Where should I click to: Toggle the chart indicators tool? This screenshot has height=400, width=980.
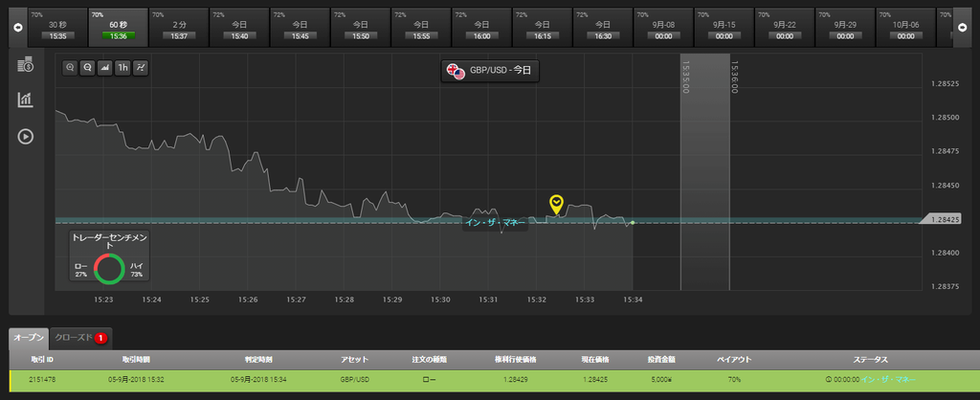tap(141, 68)
